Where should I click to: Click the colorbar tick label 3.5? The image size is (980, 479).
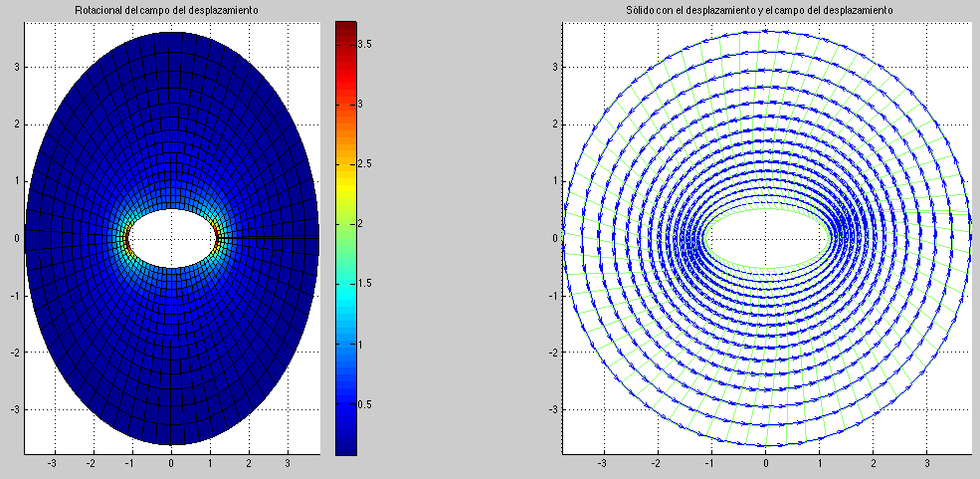coord(366,44)
